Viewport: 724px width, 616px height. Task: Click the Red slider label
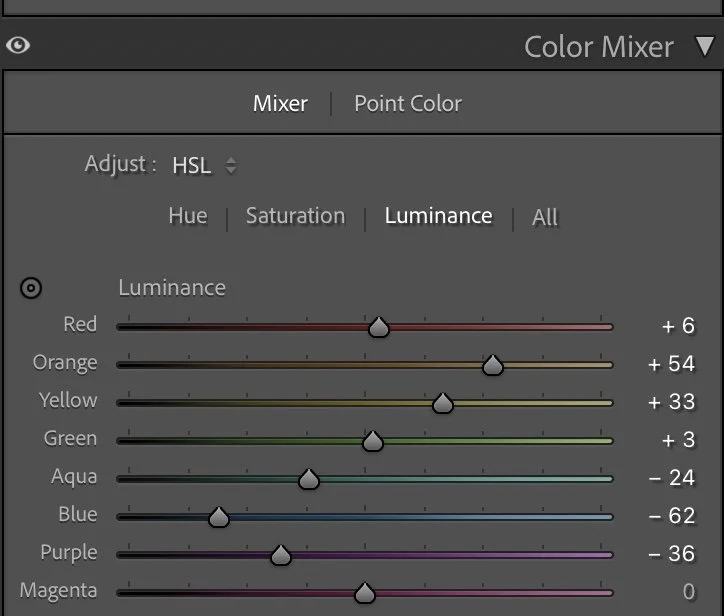point(80,324)
